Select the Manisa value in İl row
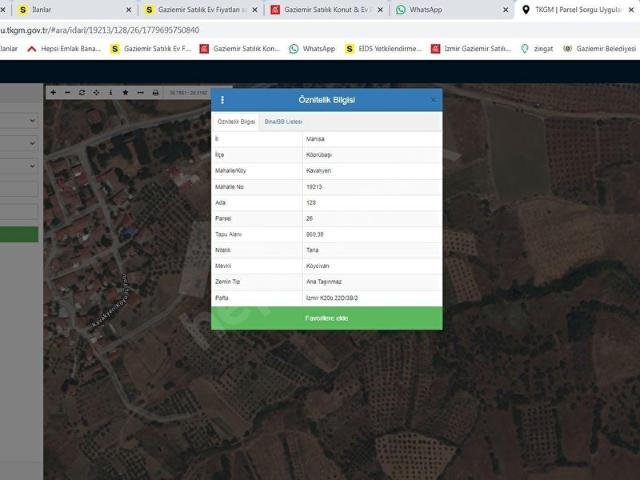Image resolution: width=640 pixels, height=480 pixels. click(x=315, y=139)
